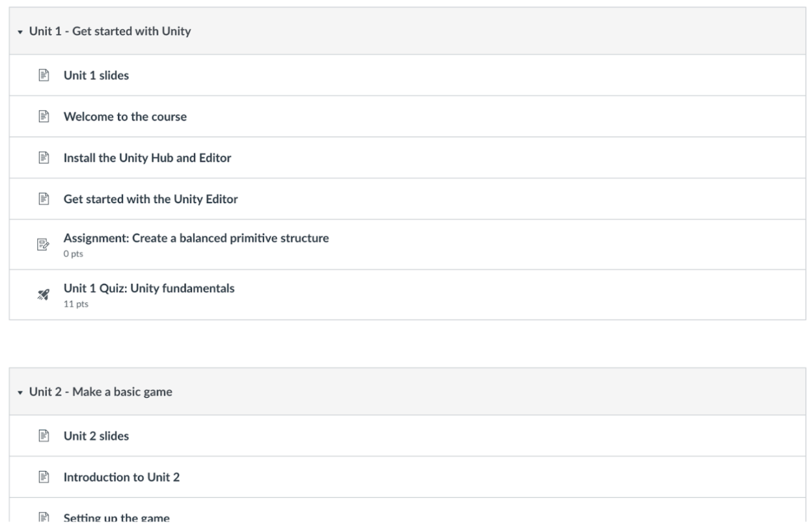Open the Unit 1 slides page
This screenshot has width=812, height=525.
[96, 75]
